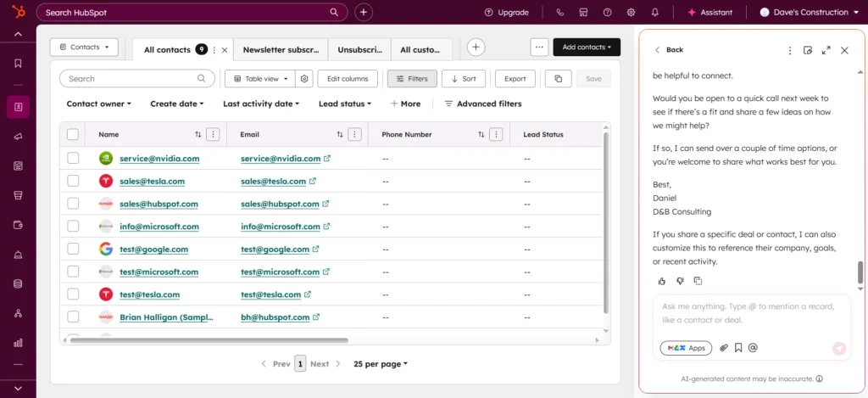
Task: Open the Notifications bell icon
Action: point(655,12)
